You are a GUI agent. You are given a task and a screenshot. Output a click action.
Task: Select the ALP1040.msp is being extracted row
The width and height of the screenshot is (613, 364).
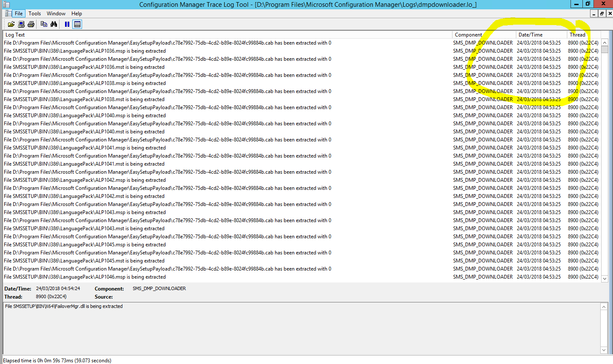coord(302,116)
